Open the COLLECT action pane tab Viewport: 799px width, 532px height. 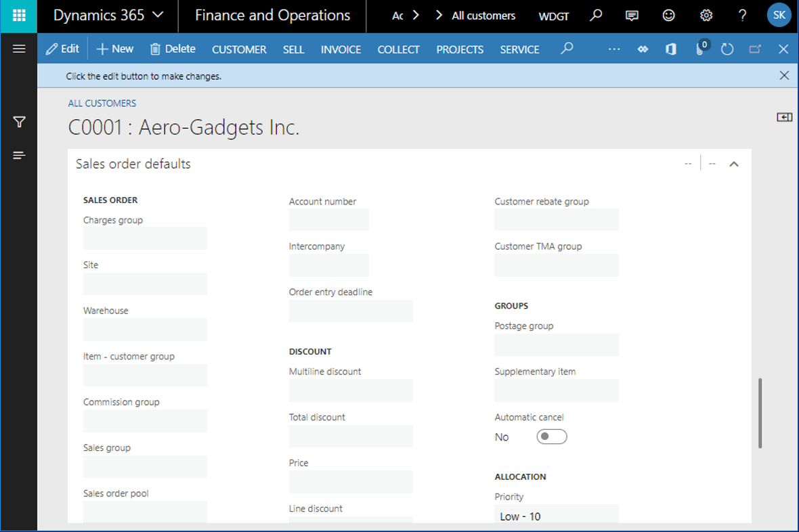coord(398,49)
